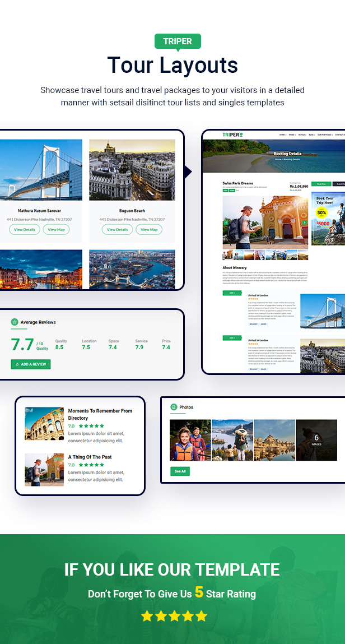The width and height of the screenshot is (345, 644).
Task: Open the PAGES dropdown in navigation
Action: (x=292, y=135)
